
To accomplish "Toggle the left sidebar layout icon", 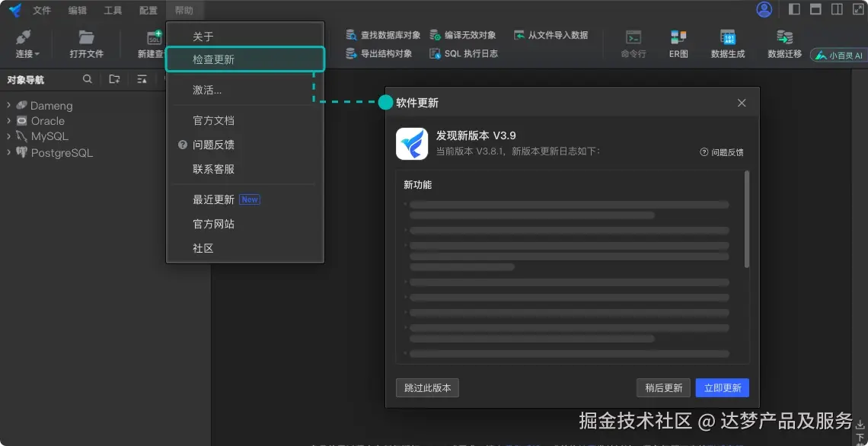I will 794,9.
